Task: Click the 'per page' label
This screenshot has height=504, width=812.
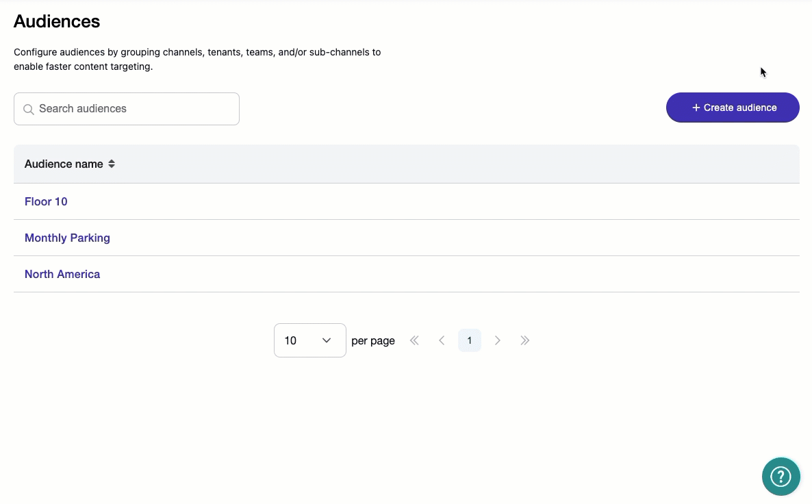Action: 373,341
